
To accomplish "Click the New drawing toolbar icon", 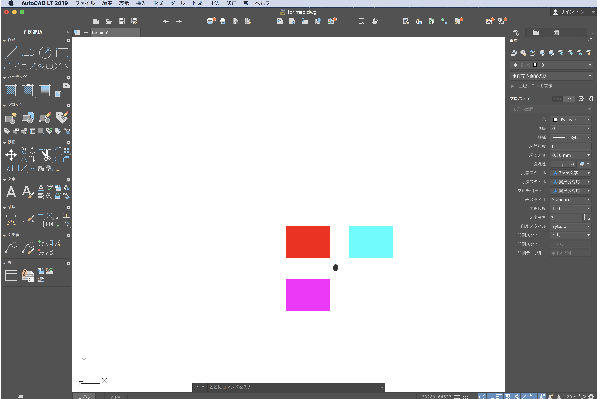I will 96,21.
